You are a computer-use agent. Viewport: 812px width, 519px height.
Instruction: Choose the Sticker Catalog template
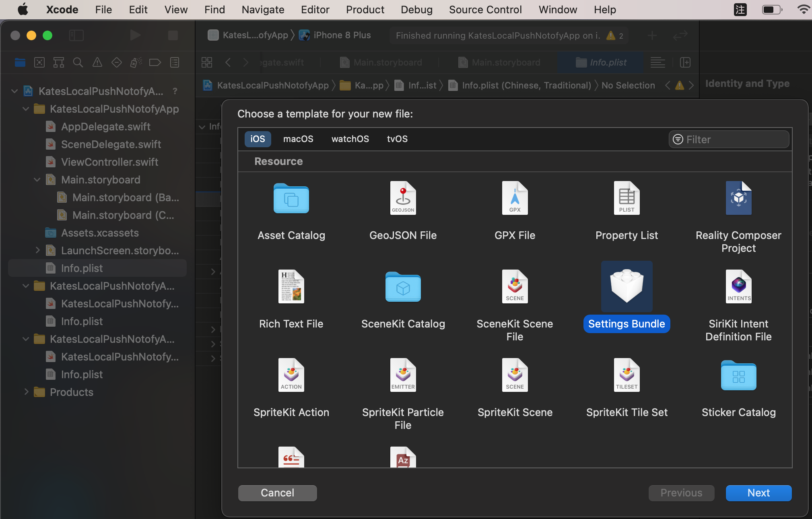[x=738, y=375]
